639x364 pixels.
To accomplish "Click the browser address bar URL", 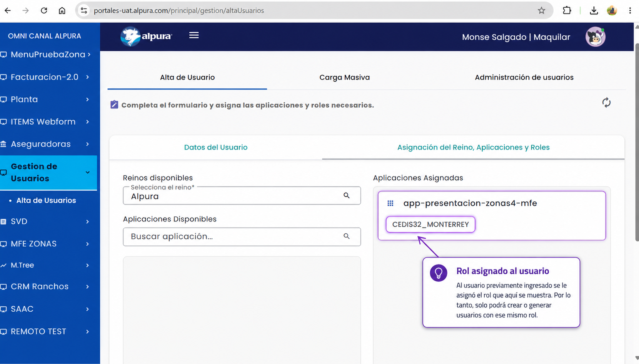I will click(179, 10).
